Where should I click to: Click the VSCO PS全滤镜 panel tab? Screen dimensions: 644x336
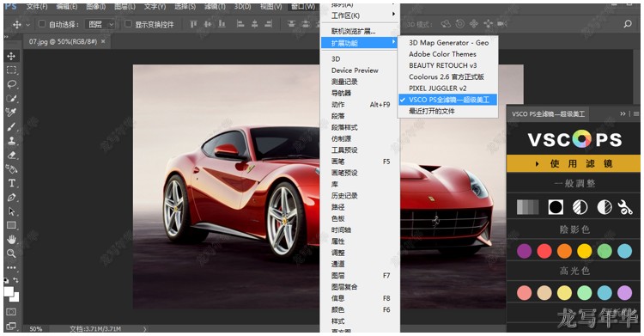click(x=548, y=114)
